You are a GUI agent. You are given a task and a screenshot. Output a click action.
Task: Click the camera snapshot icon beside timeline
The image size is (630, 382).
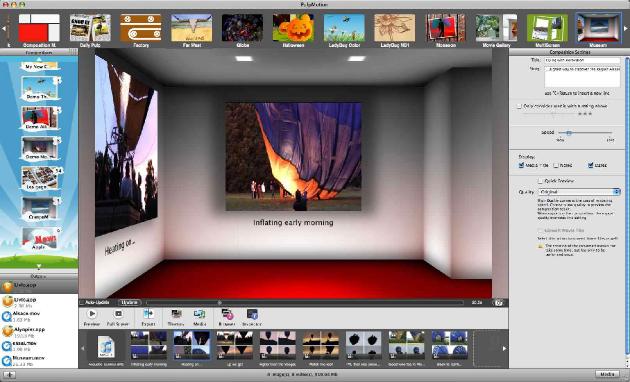(499, 302)
